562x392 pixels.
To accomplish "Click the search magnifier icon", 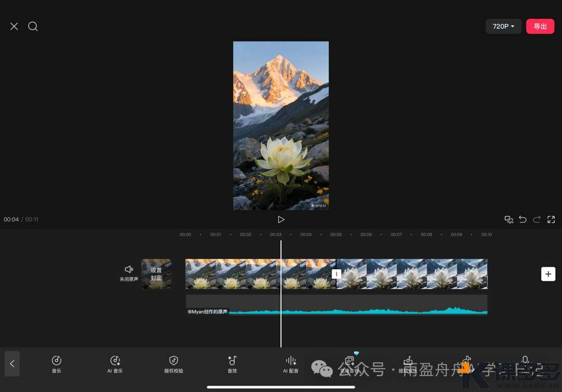I will point(33,27).
